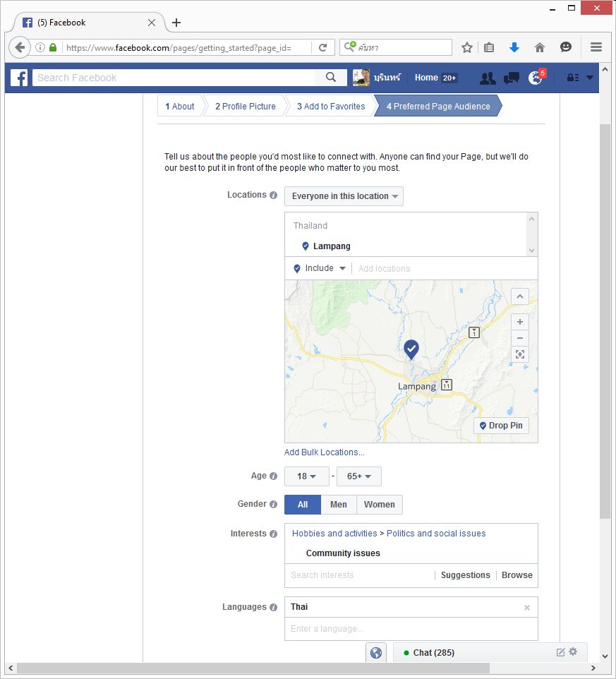Click the Firefox downloads arrow icon
The height and width of the screenshot is (679, 616).
tap(514, 47)
